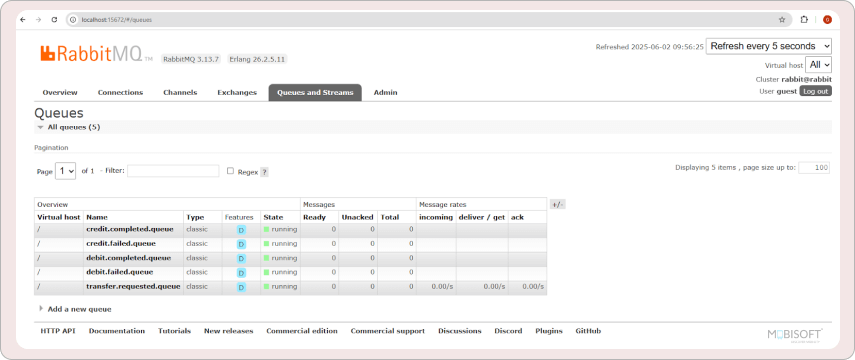Open the Commercial edition footer link
Image resolution: width=855 pixels, height=360 pixels.
coord(302,331)
